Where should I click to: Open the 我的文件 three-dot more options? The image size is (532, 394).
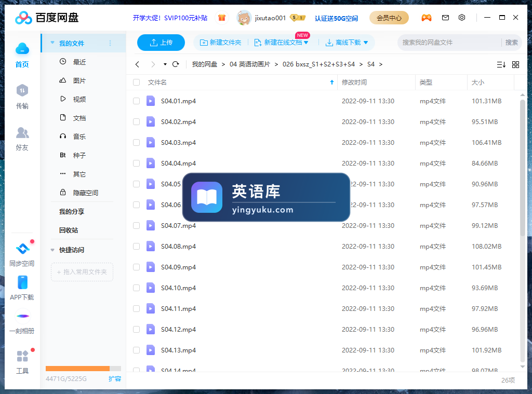(110, 43)
